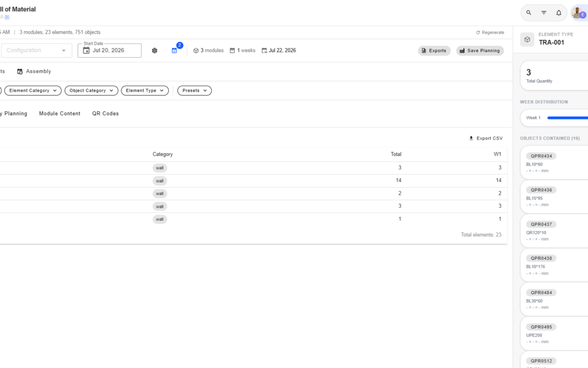Click the W1 column header
The image size is (588, 368).
497,154
